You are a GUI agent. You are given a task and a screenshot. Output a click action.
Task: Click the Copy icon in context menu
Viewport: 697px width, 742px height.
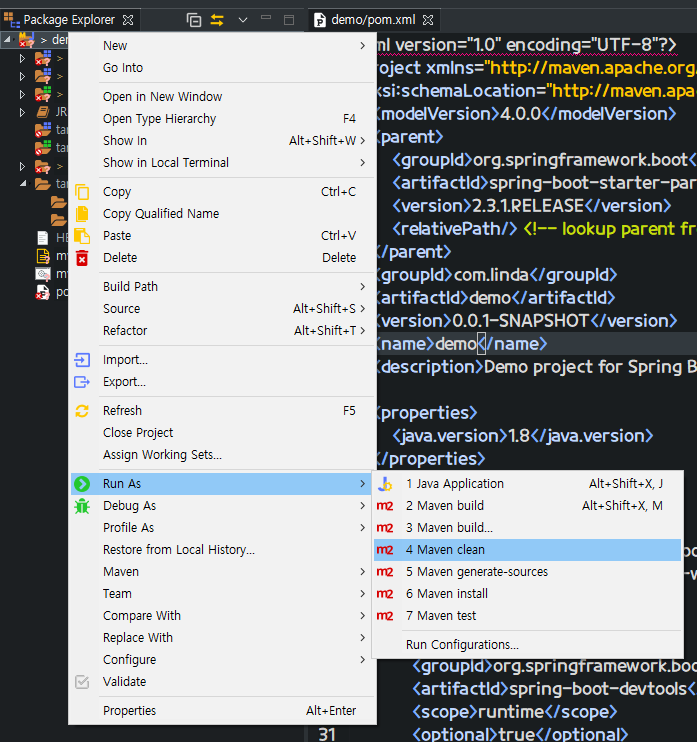82,192
